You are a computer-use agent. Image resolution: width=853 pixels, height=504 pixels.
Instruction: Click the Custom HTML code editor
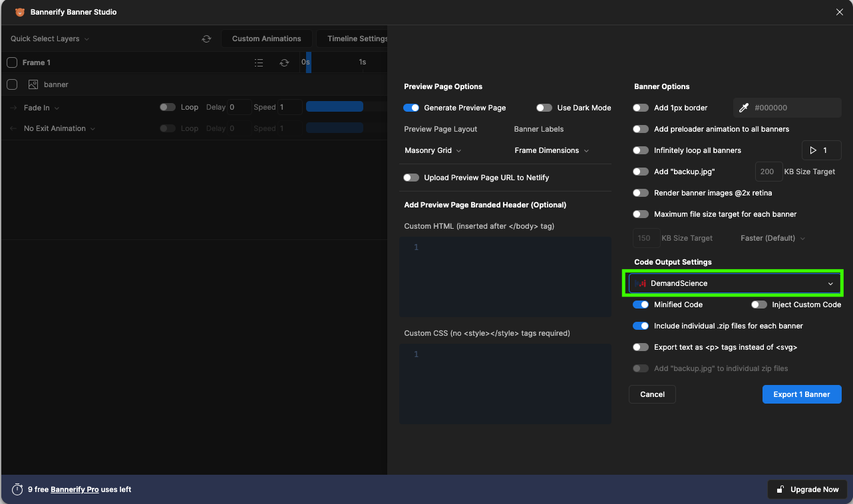[505, 277]
